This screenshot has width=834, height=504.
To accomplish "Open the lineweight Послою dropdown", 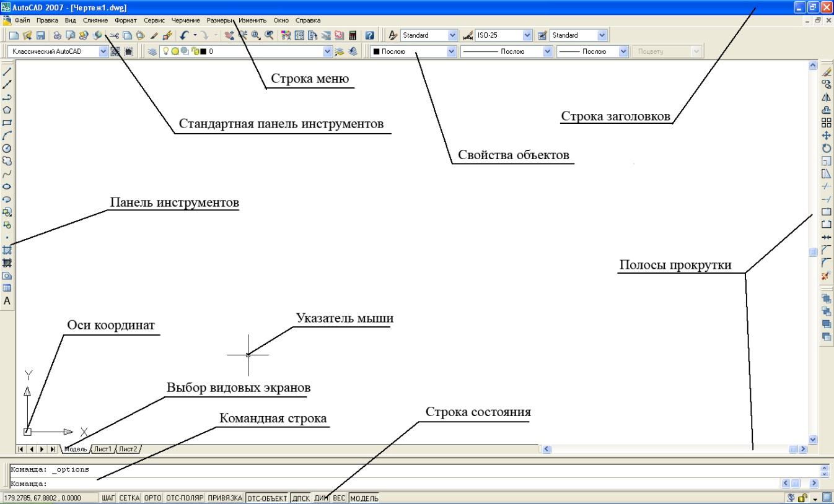I will (x=624, y=51).
